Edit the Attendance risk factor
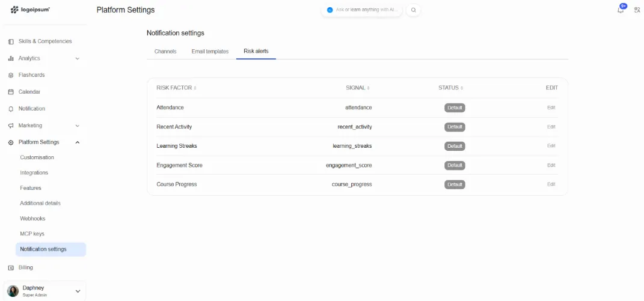Viewport: 644px width, 301px height. pos(551,108)
